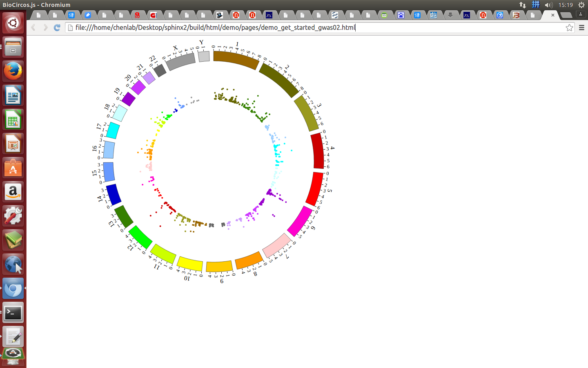Launch LibreOffice Calc from the launcher
Screen dimensions: 588x368
[x=13, y=119]
